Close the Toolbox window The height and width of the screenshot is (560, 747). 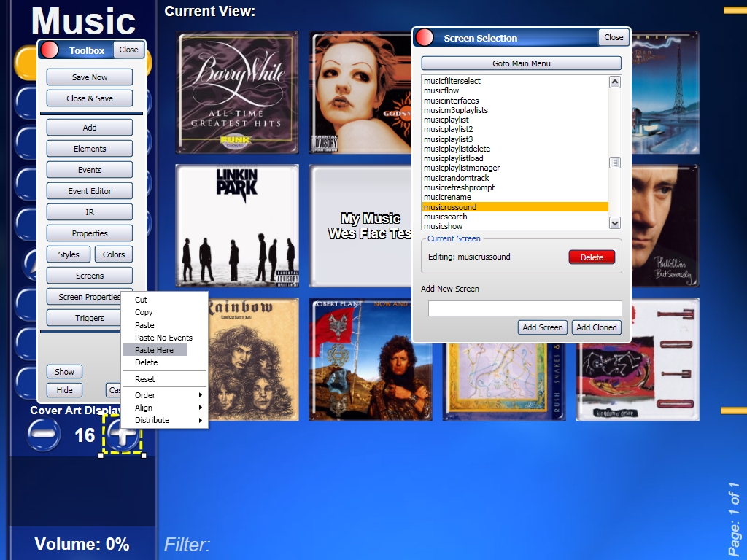(128, 50)
